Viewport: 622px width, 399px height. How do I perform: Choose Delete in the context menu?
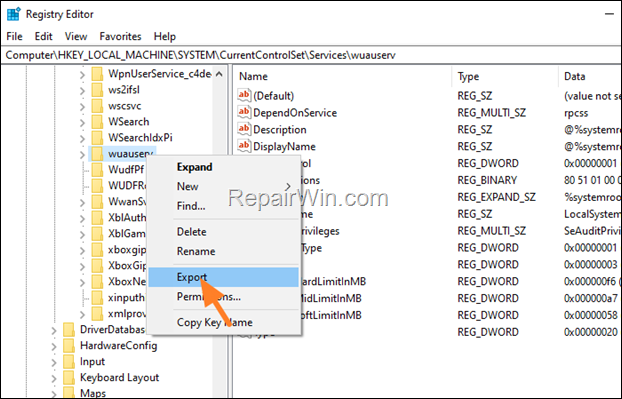coord(224,232)
